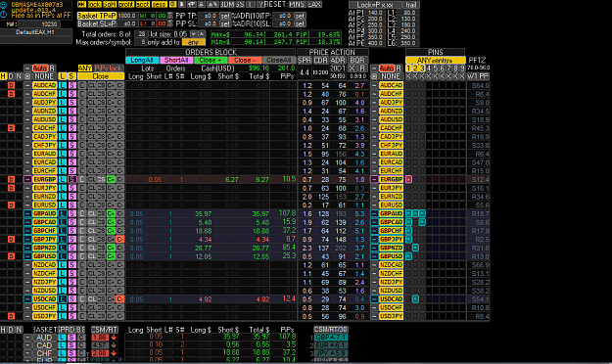Click 'trail' button at top right
The height and width of the screenshot is (364, 612).
point(410,5)
